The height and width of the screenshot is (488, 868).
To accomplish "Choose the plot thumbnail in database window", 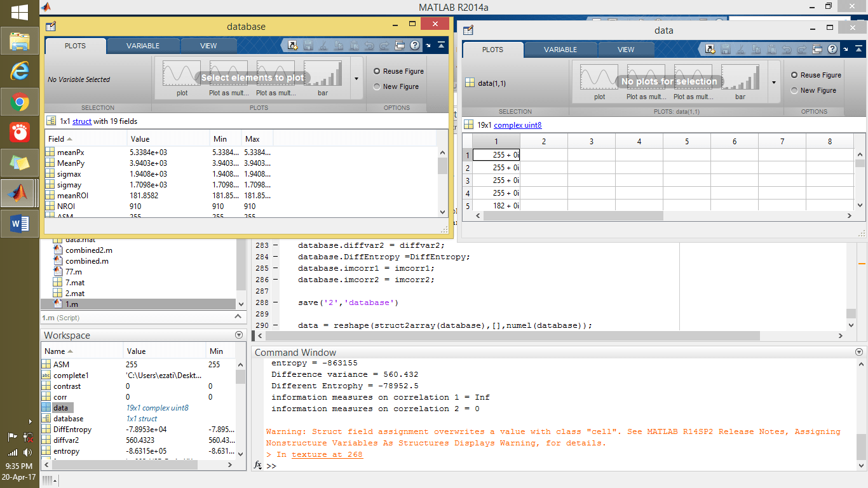I will pos(182,78).
